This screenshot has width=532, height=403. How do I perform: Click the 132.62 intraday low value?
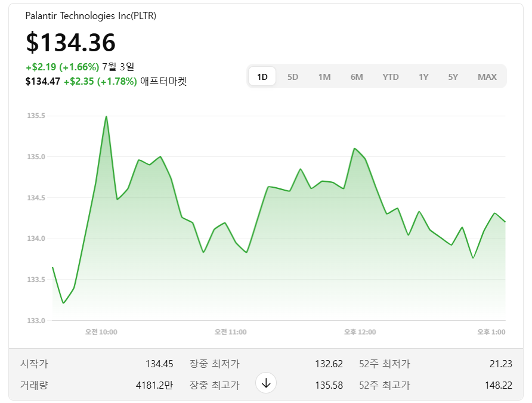point(329,364)
